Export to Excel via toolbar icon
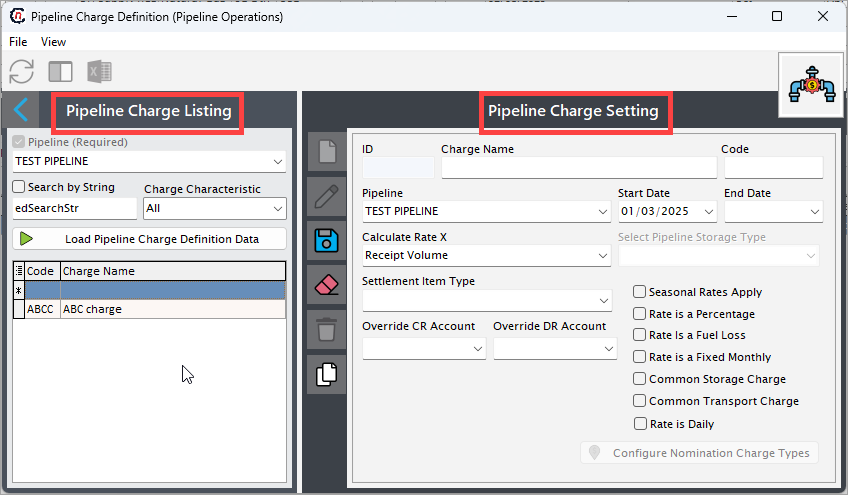848x495 pixels. [100, 71]
